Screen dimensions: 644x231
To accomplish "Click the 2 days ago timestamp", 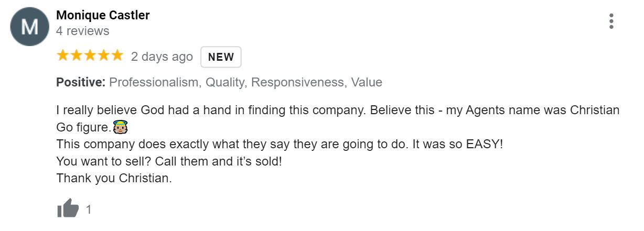I will click(162, 57).
